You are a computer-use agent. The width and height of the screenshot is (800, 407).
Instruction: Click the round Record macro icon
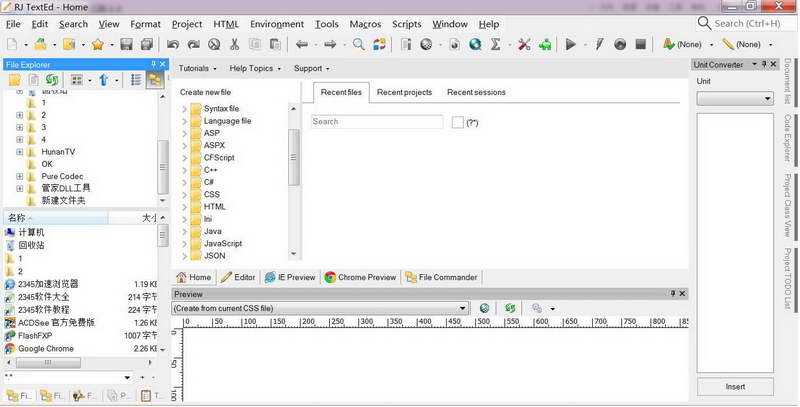[620, 44]
